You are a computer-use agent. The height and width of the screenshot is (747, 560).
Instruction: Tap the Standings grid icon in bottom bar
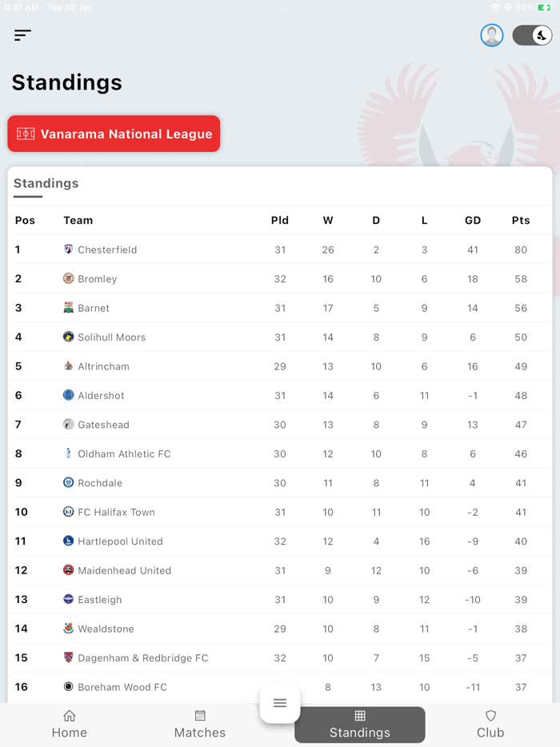pos(359,716)
